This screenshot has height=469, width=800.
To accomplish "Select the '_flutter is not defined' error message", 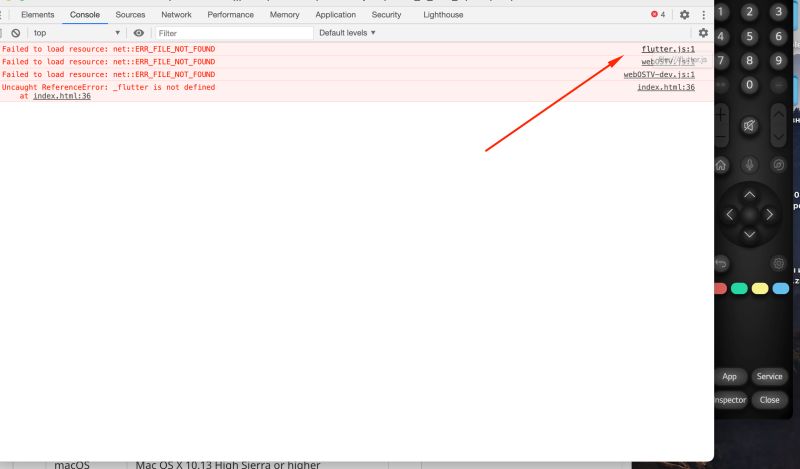I will (x=109, y=87).
